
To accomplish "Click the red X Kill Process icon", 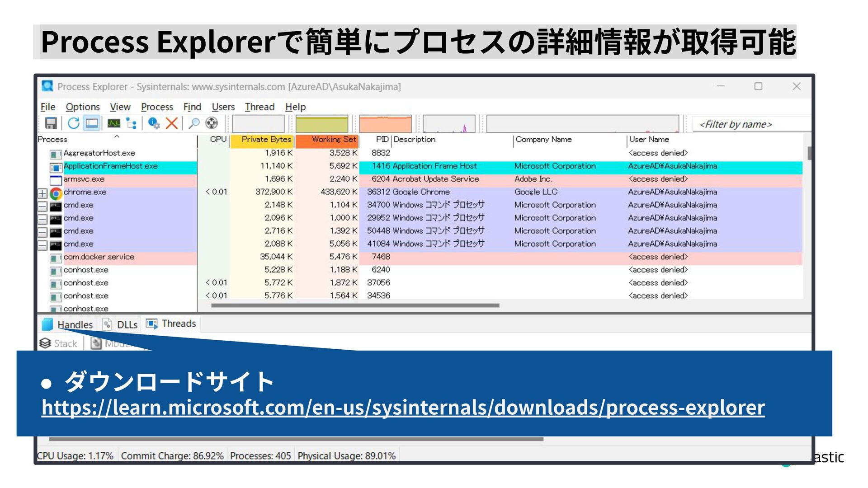I will tap(171, 123).
